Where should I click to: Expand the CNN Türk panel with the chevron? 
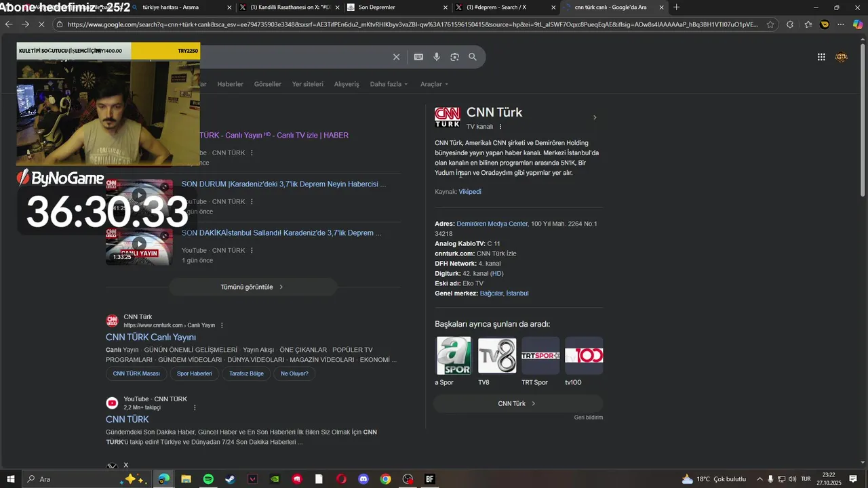(x=595, y=118)
